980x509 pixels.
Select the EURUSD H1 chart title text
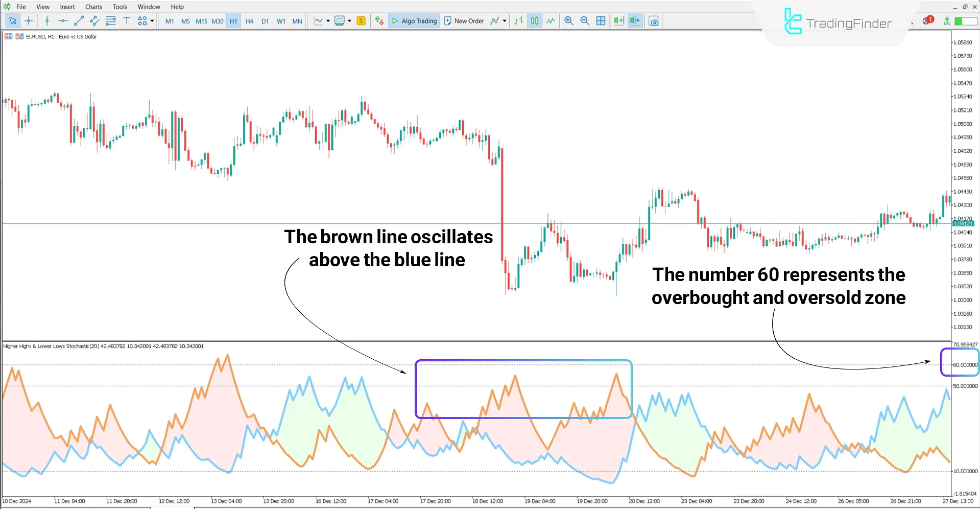point(61,36)
